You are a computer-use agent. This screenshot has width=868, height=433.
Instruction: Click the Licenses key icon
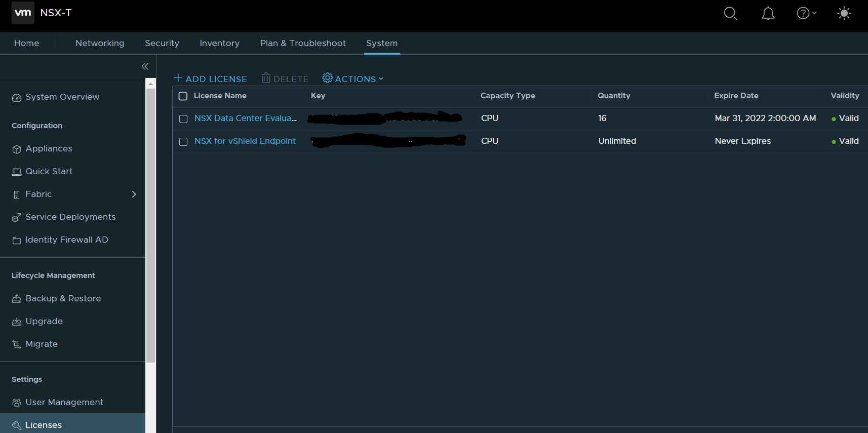click(17, 425)
